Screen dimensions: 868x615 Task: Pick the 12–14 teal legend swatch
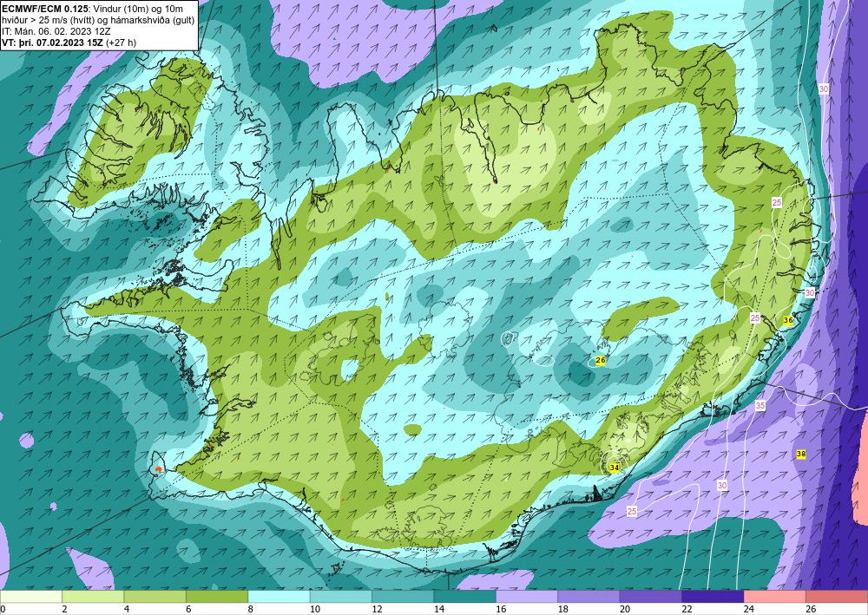click(403, 596)
